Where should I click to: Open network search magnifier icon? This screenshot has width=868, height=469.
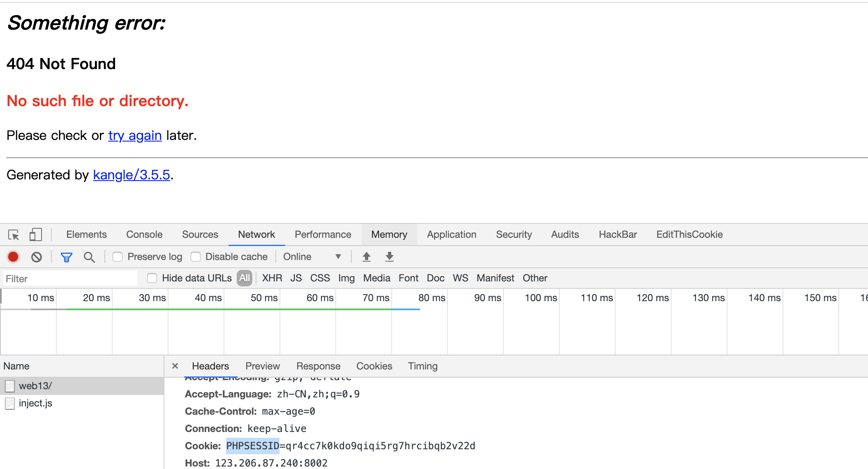tap(89, 257)
